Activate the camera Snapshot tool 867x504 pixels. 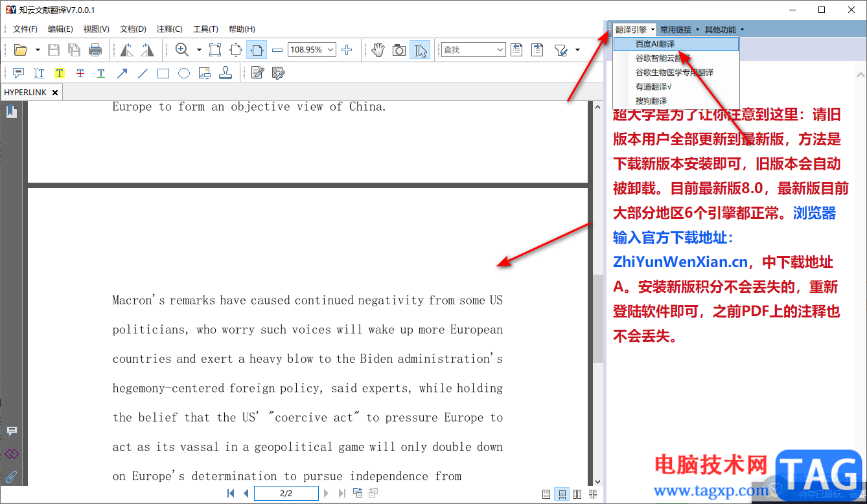coord(399,50)
